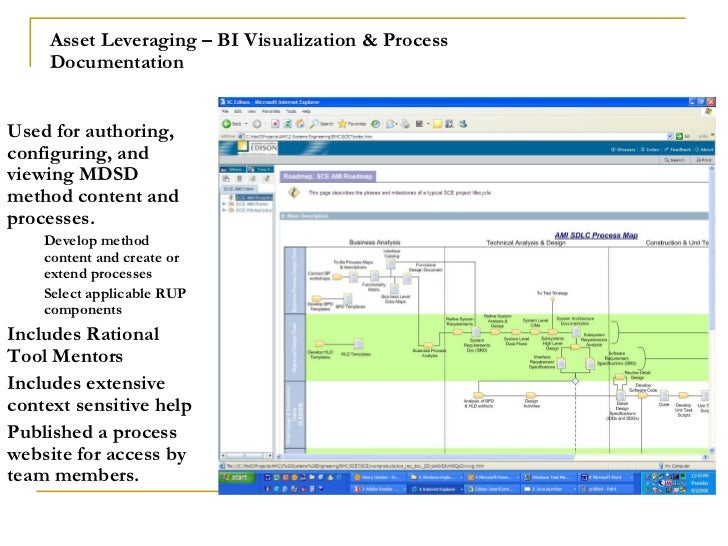The height and width of the screenshot is (546, 728).
Task: Expand the second SCE AMI folder in the tree
Action: [224, 204]
